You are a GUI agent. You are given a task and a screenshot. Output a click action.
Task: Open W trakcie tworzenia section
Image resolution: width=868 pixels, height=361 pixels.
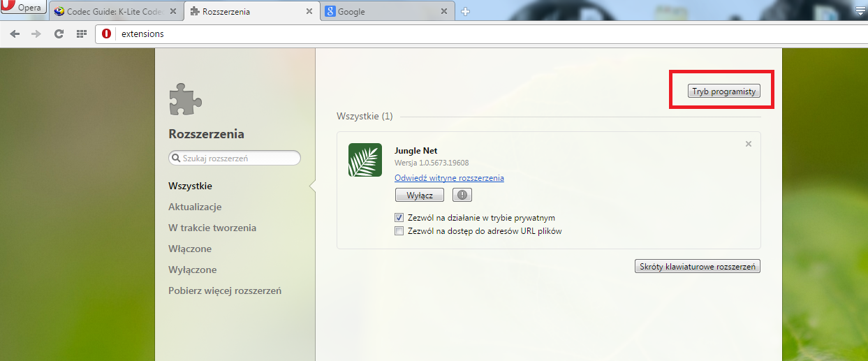[x=212, y=228]
